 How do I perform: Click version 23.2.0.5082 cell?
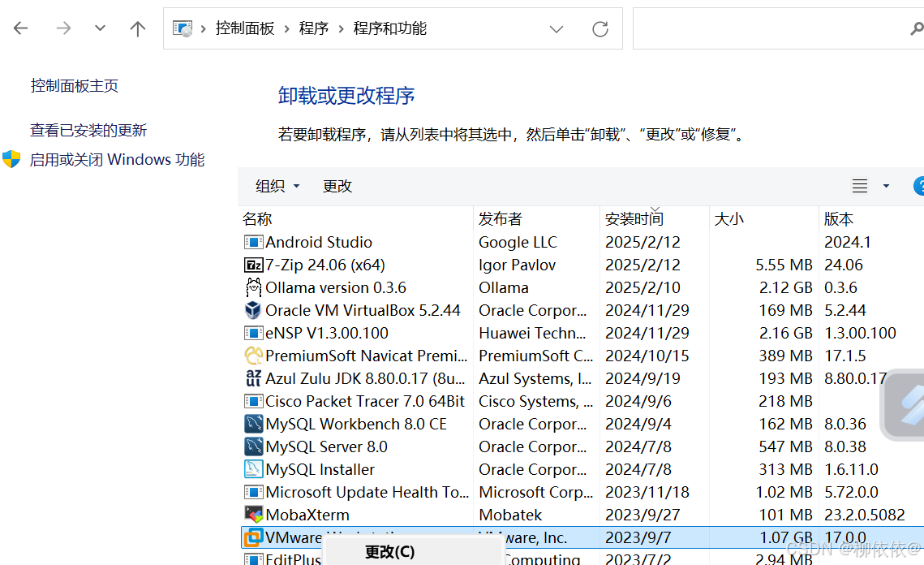865,515
